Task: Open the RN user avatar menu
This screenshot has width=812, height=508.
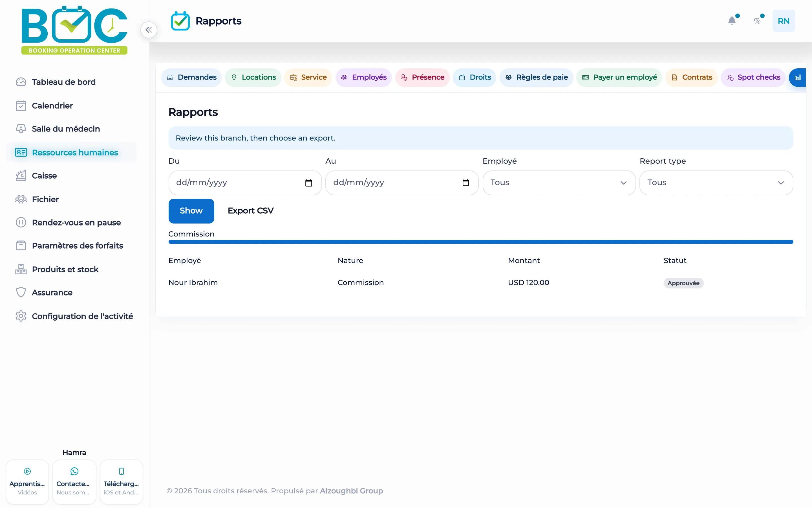Action: [x=784, y=21]
